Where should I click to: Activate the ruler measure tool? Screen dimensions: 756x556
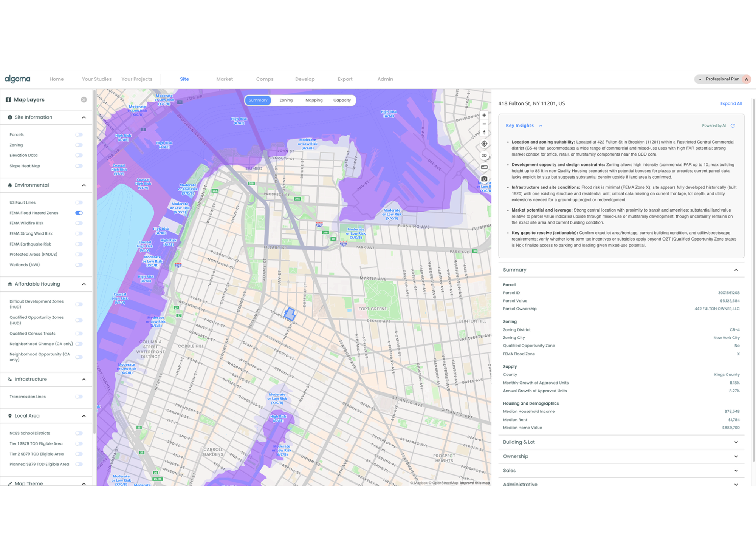coord(484,167)
